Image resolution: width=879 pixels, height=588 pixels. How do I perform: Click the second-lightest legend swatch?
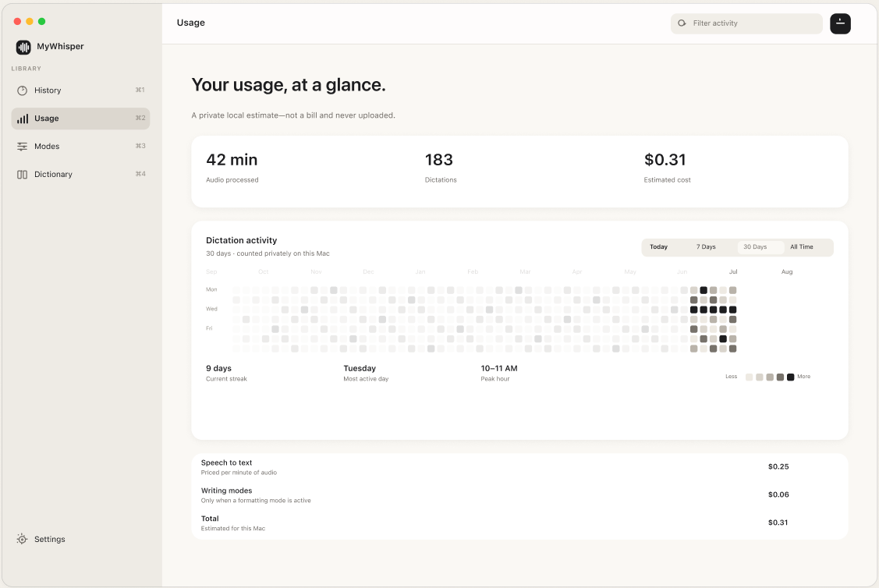760,377
